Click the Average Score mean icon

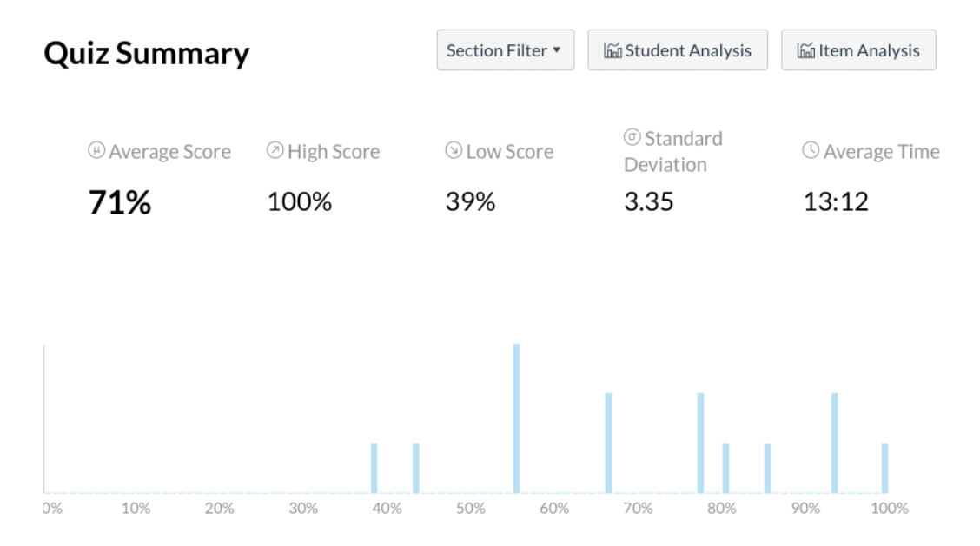(x=96, y=151)
